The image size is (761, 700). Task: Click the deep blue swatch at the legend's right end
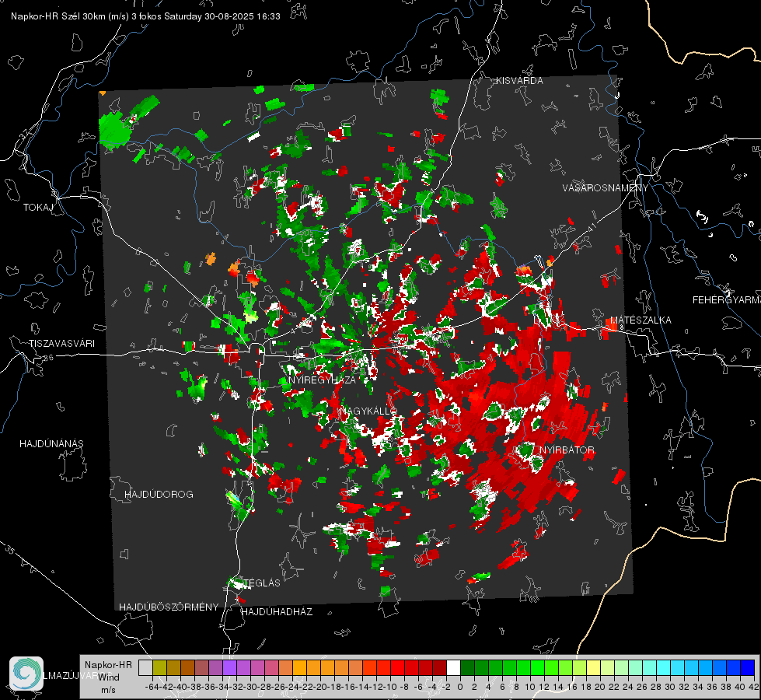[x=748, y=667]
